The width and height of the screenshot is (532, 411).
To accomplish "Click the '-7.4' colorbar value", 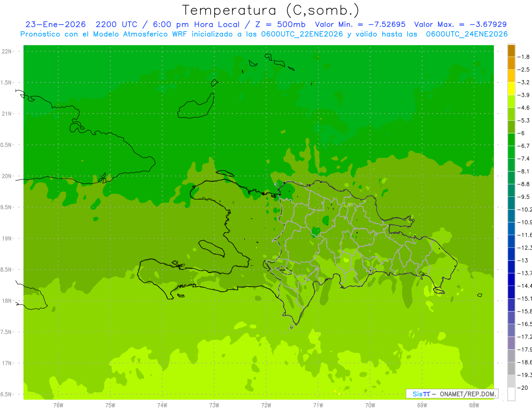I will (524, 158).
